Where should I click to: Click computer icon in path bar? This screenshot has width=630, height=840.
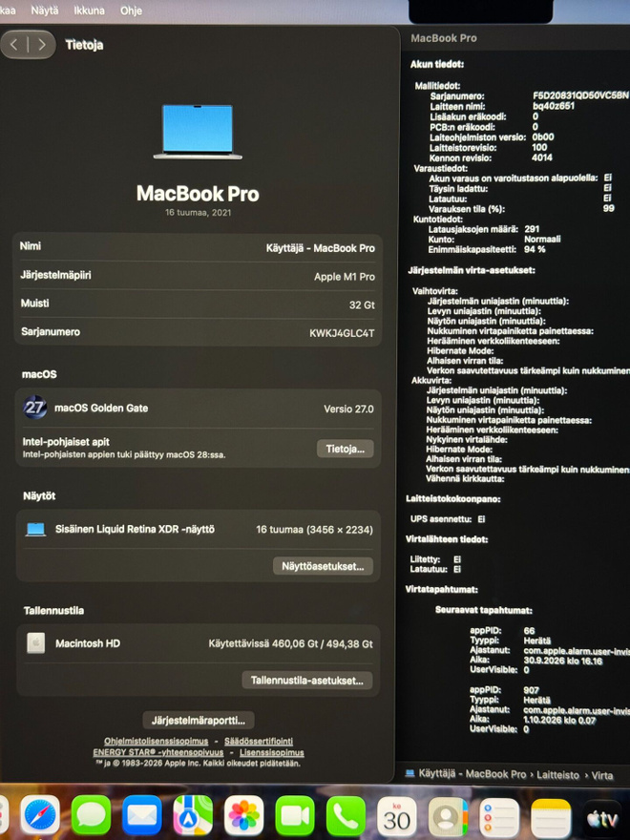coord(409,773)
